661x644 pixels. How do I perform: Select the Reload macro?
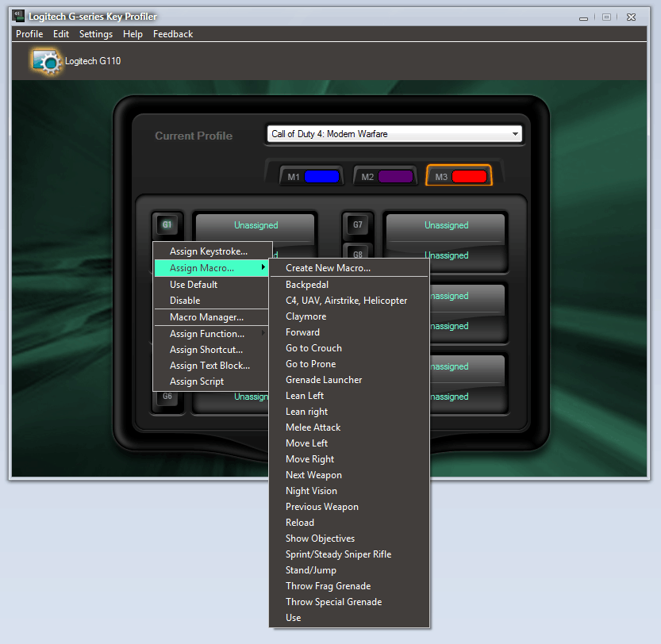tap(349, 523)
